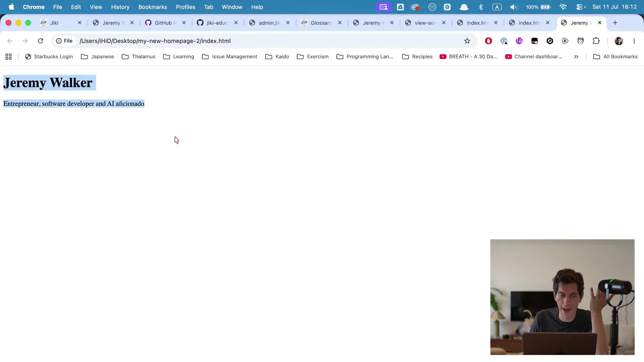Open the View menu
Screen dimensions: 644x362
(x=96, y=7)
